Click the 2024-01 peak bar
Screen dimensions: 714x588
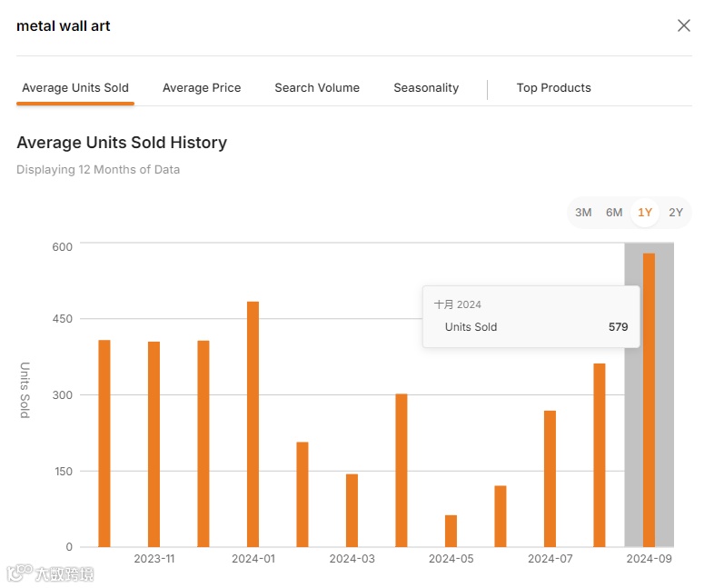[253, 424]
